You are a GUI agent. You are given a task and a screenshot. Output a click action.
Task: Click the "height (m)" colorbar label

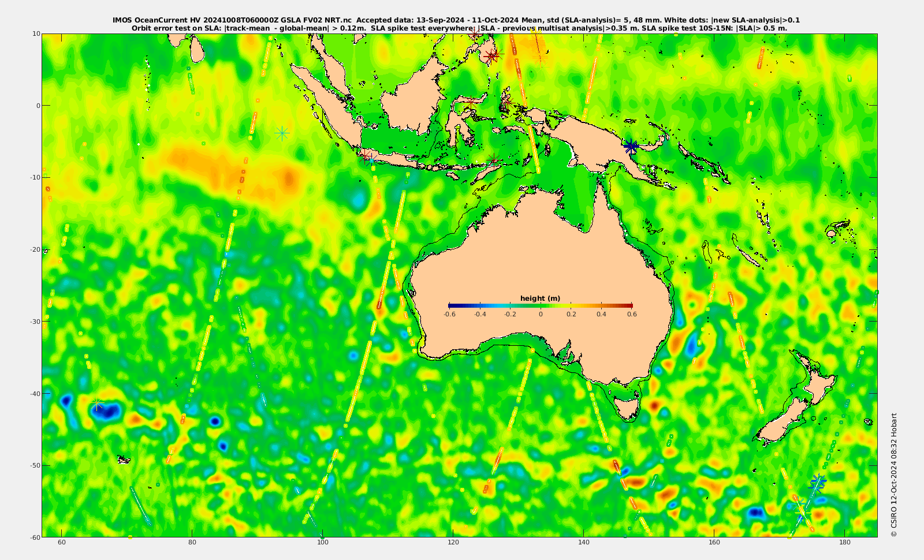(x=541, y=298)
